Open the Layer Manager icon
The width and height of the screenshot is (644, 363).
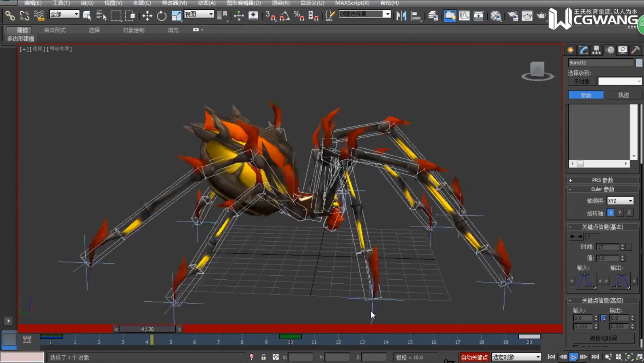point(433,16)
